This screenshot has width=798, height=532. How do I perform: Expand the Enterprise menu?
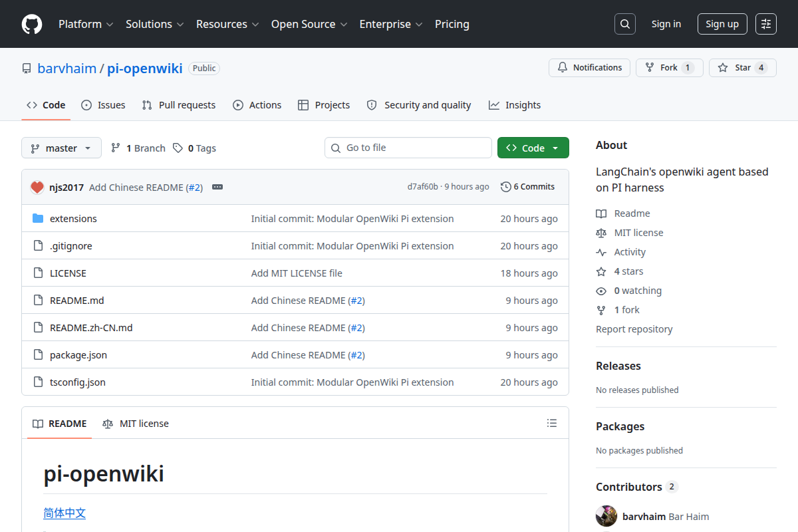pos(391,24)
